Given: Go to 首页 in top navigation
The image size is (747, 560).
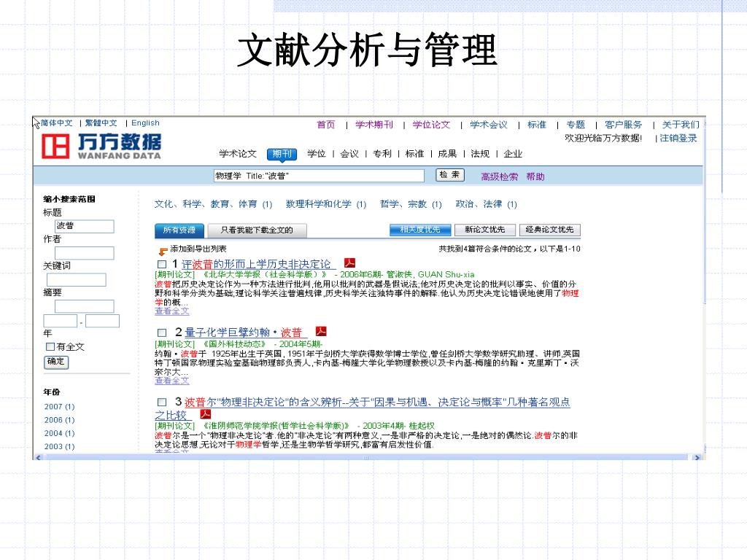Looking at the screenshot, I should click(x=326, y=125).
